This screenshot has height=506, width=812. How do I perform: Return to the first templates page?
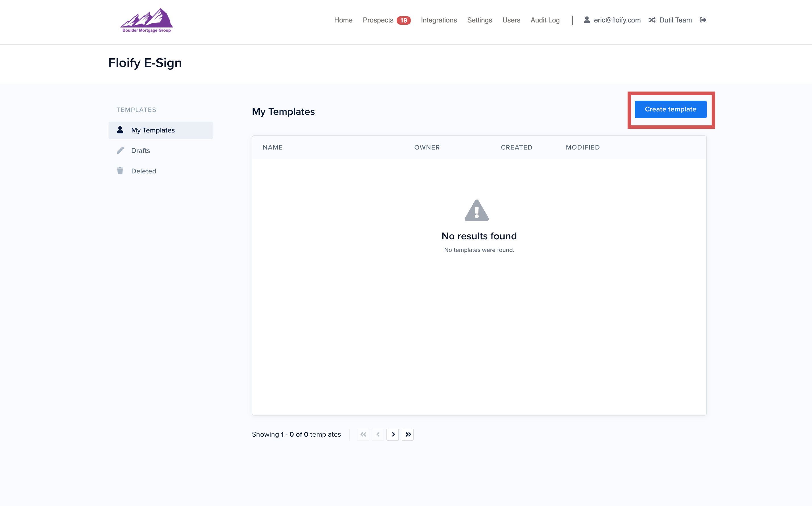point(363,434)
